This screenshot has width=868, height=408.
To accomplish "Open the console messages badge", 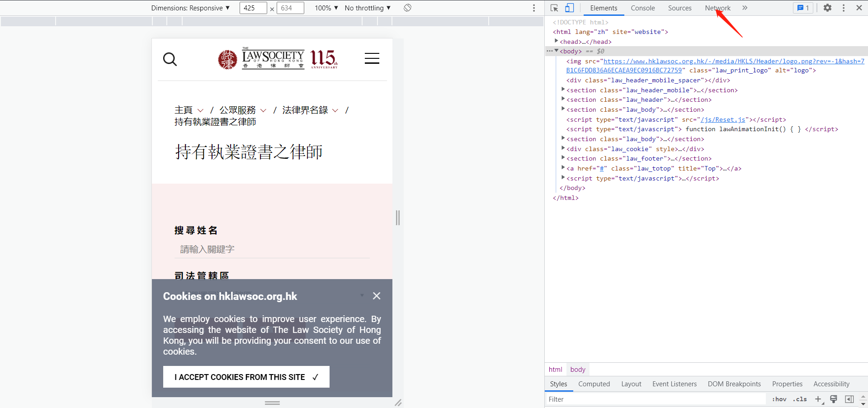I will tap(803, 8).
